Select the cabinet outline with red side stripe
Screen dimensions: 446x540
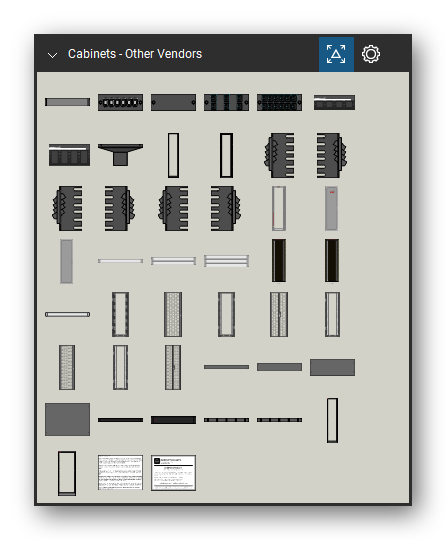point(279,208)
